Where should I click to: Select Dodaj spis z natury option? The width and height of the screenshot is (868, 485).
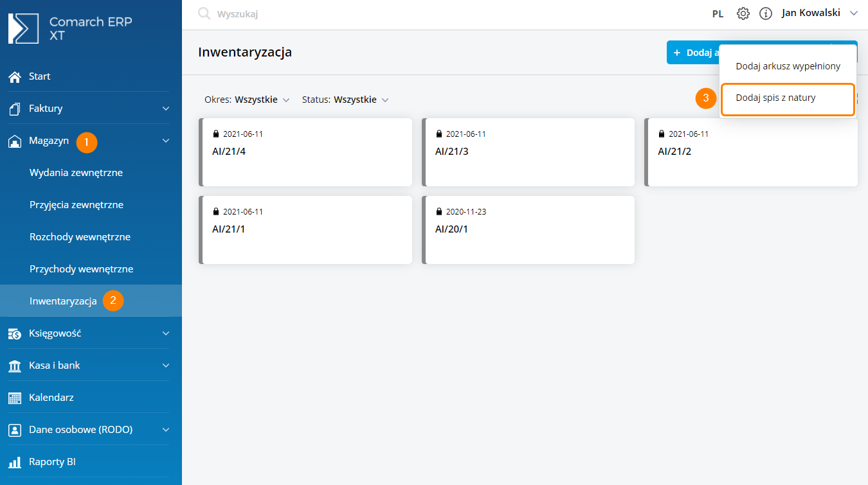click(x=775, y=98)
